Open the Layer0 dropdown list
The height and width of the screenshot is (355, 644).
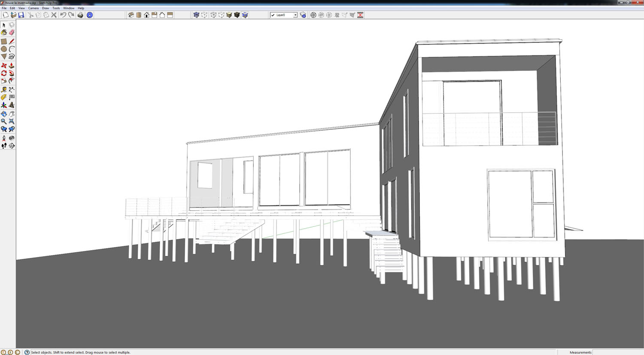[x=295, y=15]
